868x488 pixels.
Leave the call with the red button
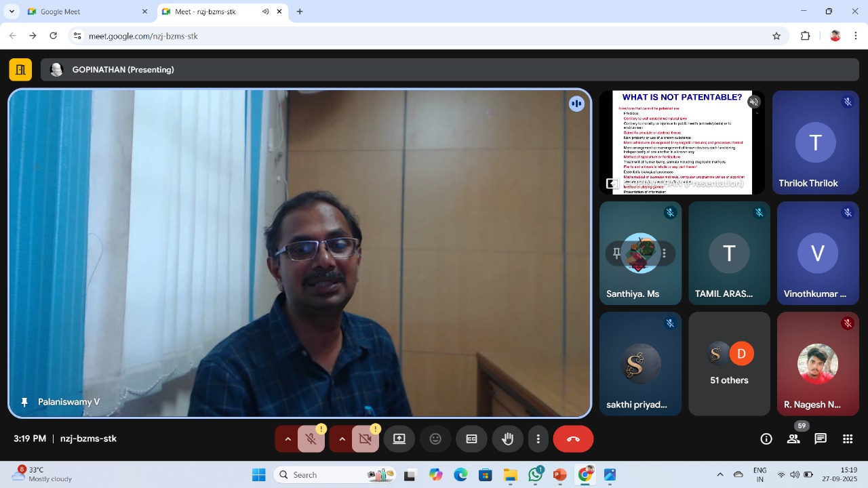coord(573,439)
